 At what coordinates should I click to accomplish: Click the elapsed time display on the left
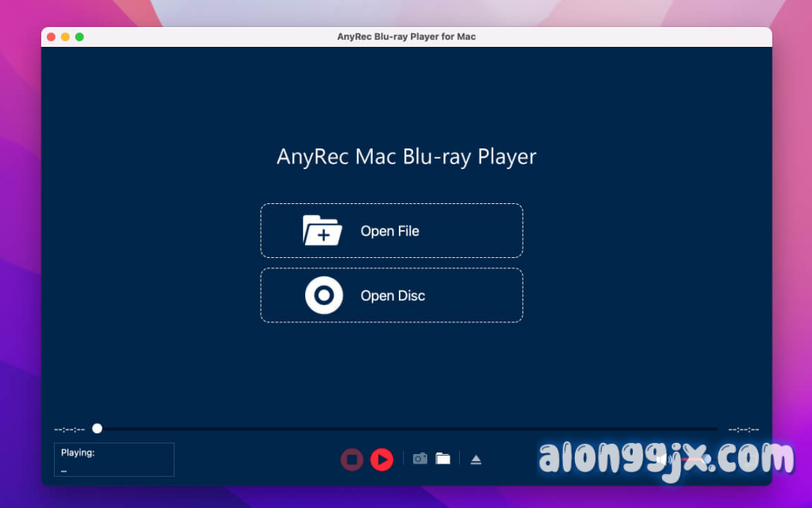click(69, 429)
